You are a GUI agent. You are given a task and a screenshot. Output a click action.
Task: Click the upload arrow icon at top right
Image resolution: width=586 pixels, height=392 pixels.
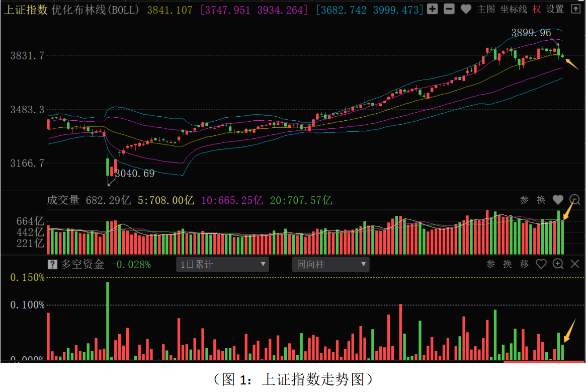tap(575, 9)
